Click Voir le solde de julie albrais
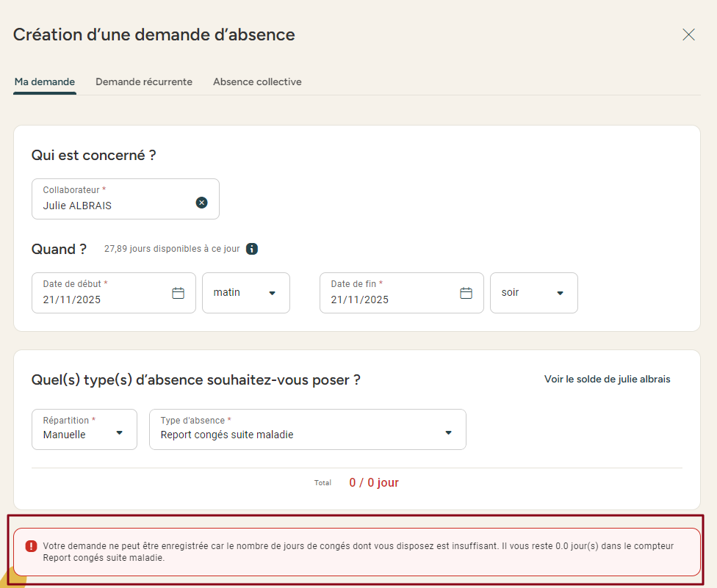Viewport: 717px width, 588px height. [x=607, y=380]
